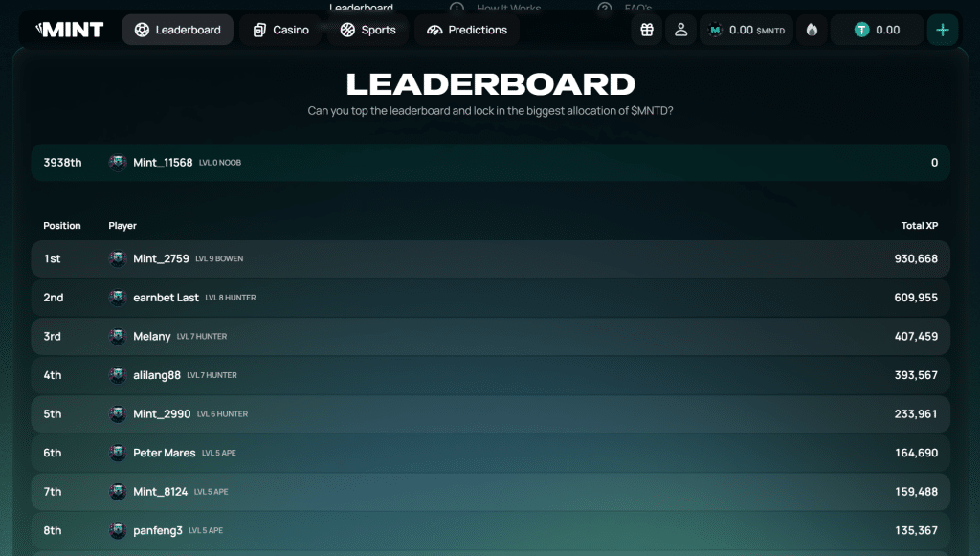The height and width of the screenshot is (556, 980).
Task: Click the 3938th position label
Action: pyautogui.click(x=62, y=163)
